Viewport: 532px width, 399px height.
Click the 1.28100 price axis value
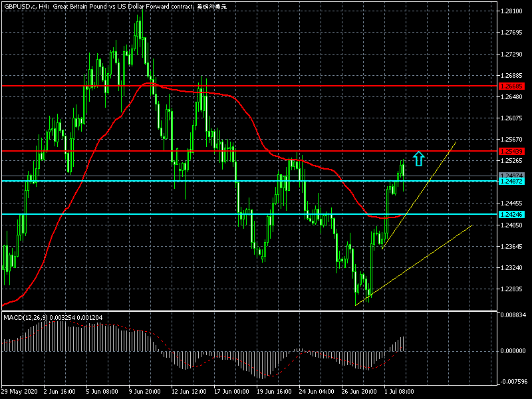coord(511,11)
